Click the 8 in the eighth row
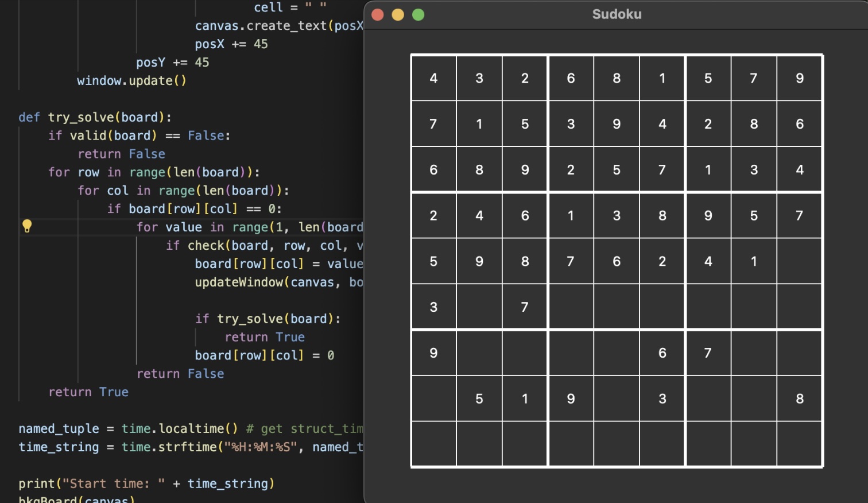The height and width of the screenshot is (503, 868). pos(799,398)
